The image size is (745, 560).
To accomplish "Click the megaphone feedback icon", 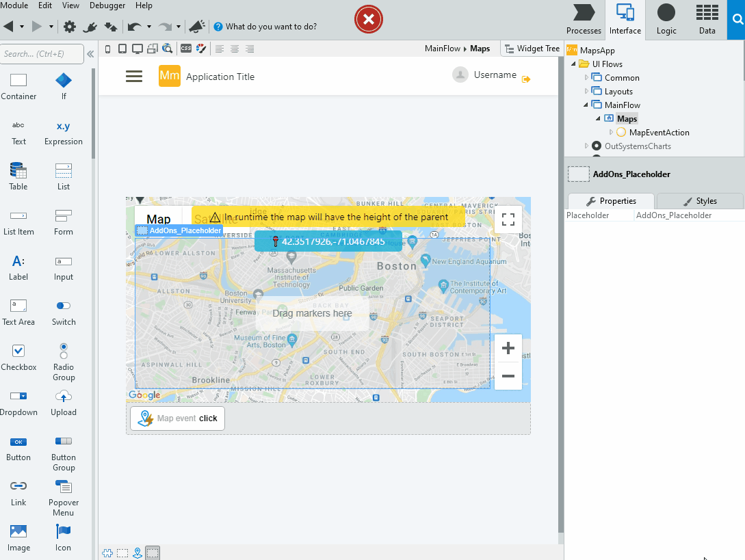I will click(197, 27).
